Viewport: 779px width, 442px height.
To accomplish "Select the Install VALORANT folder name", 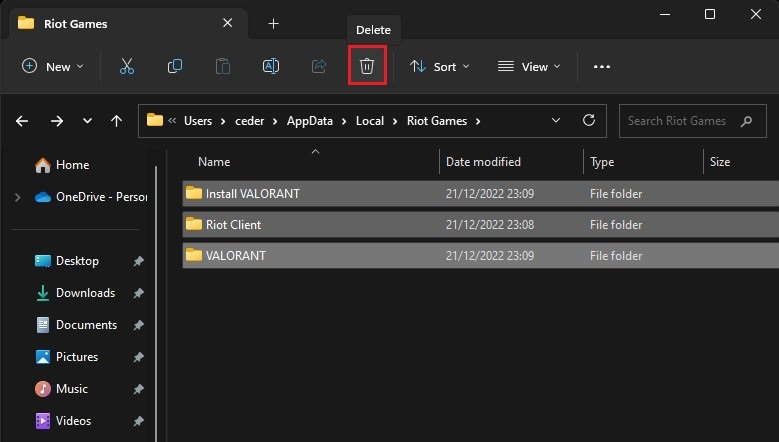I will [252, 194].
